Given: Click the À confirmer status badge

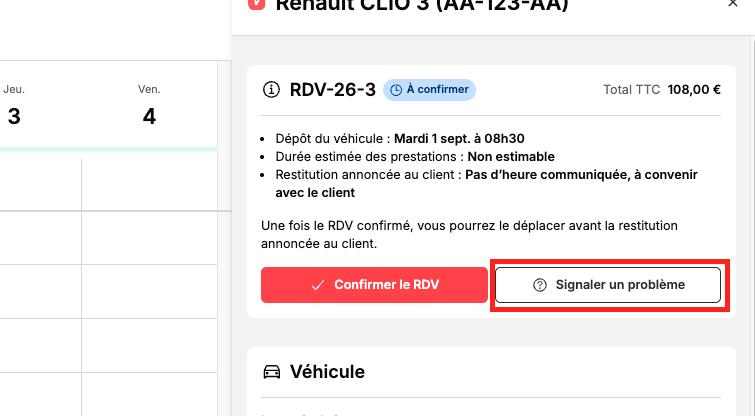Looking at the screenshot, I should (x=429, y=90).
